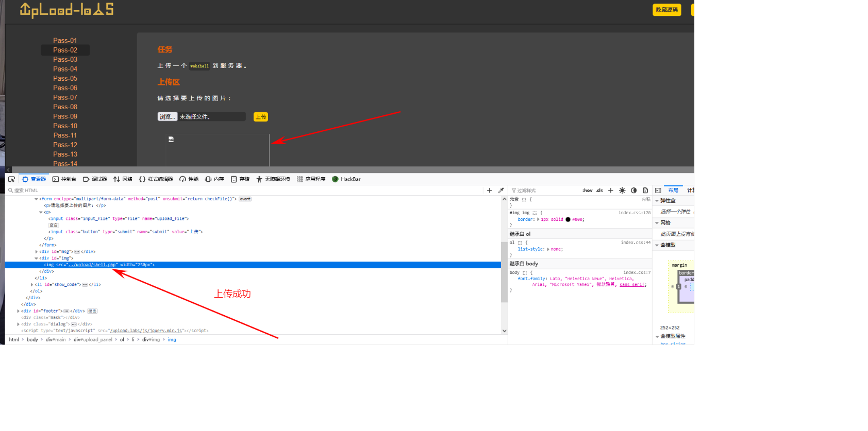Open the Style Editor (样式编辑器) tab

156,179
